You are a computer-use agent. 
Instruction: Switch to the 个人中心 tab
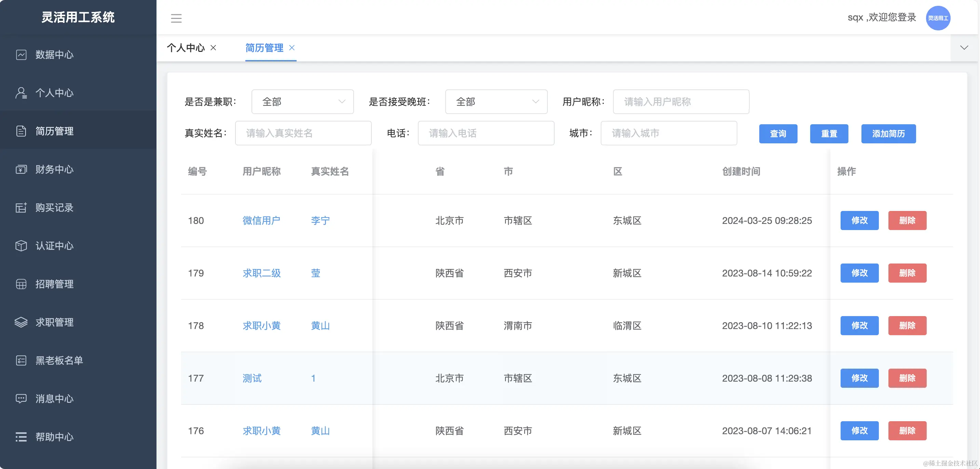[186, 48]
